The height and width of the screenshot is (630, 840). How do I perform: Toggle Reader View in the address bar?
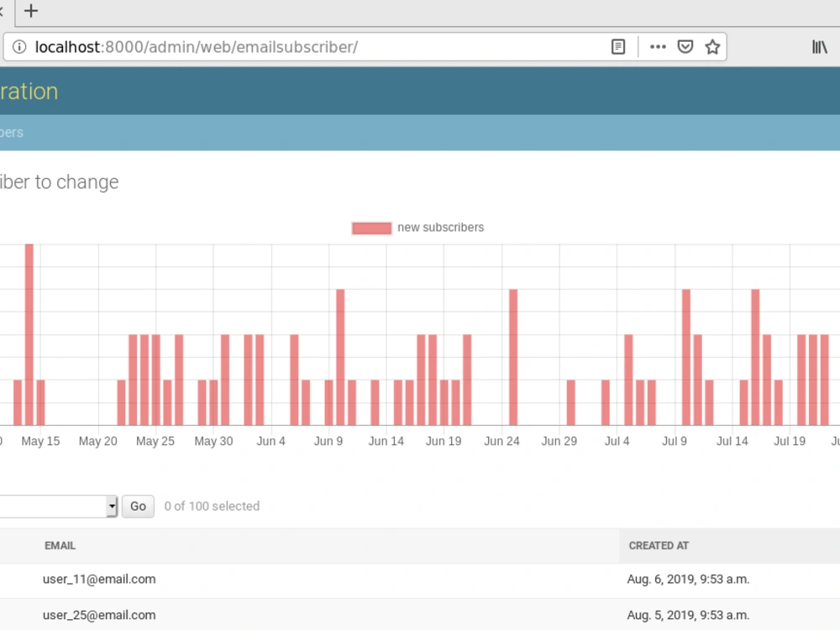[617, 46]
